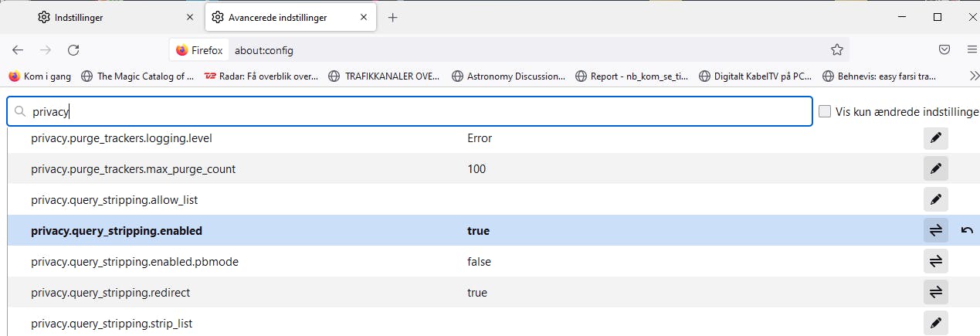980x336 pixels.
Task: Check Vis kun ændrede indstillinger checkbox
Action: [825, 111]
